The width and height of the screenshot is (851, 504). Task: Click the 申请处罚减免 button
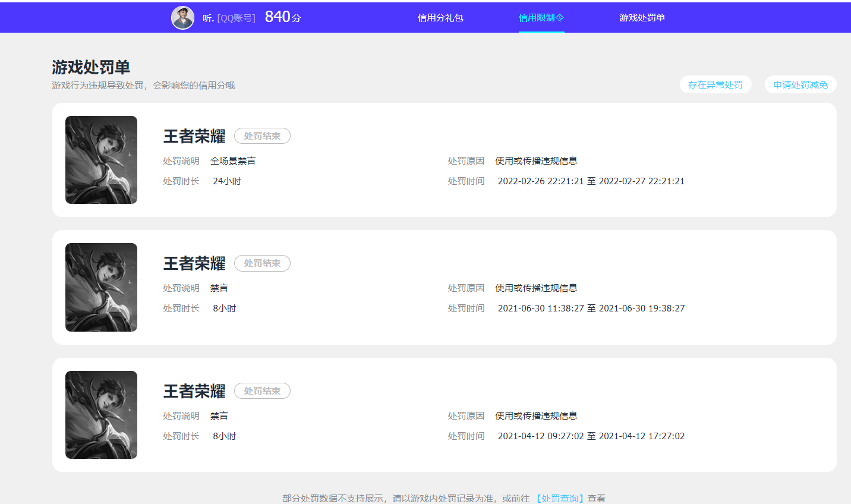[x=800, y=84]
